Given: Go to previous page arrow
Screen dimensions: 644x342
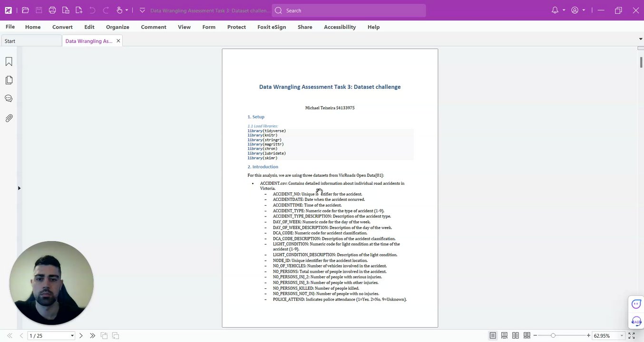Looking at the screenshot, I should 21,336.
